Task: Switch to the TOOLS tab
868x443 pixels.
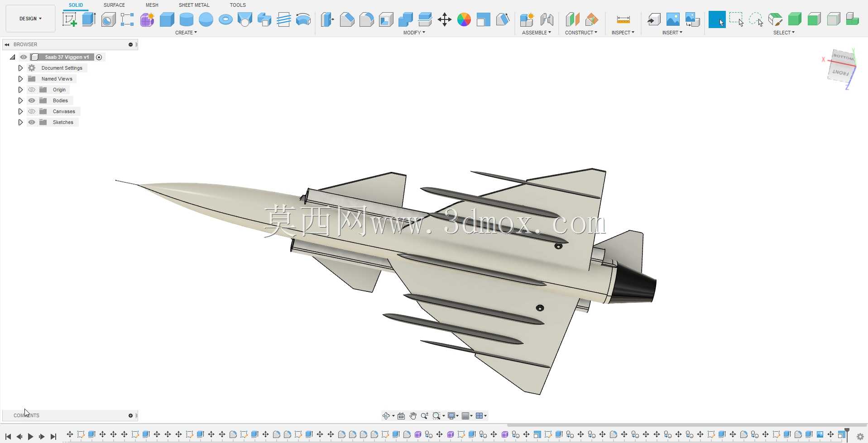Action: click(x=238, y=5)
